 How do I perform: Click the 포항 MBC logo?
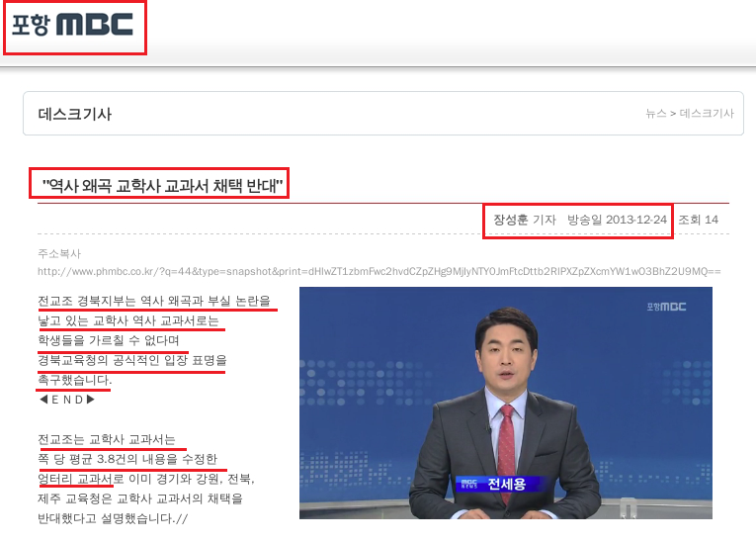tap(72, 25)
